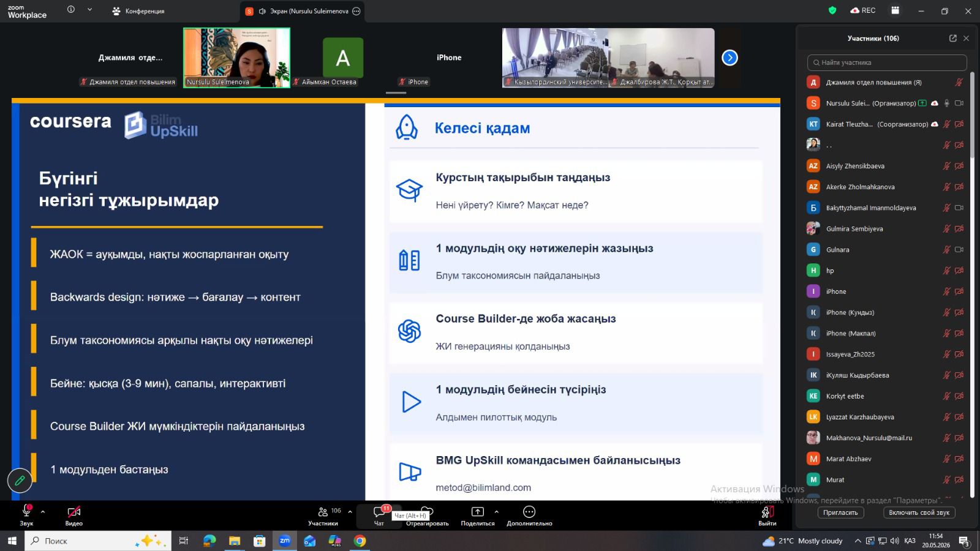This screenshot has width=980, height=551.
Task: Open Outlook from the taskbar
Action: point(309,541)
